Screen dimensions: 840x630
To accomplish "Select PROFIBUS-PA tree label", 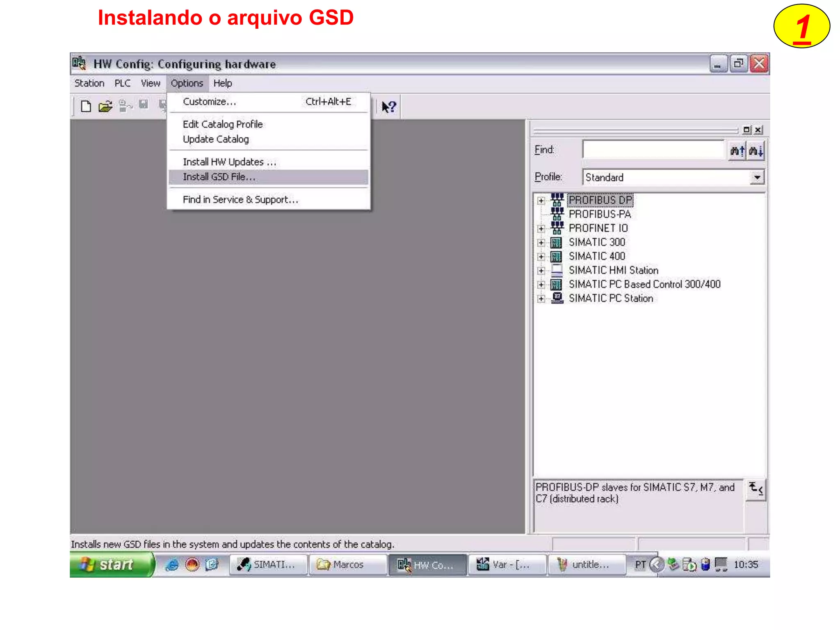I will coord(600,214).
